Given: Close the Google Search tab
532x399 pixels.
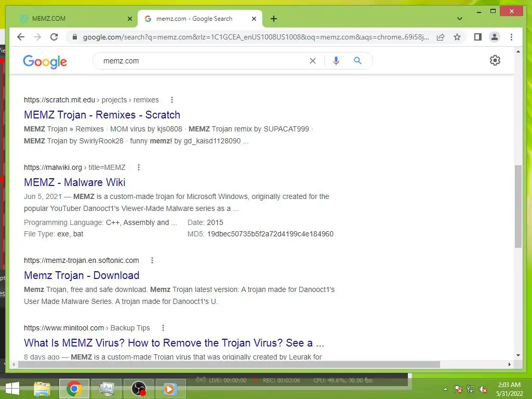Looking at the screenshot, I should point(254,19).
